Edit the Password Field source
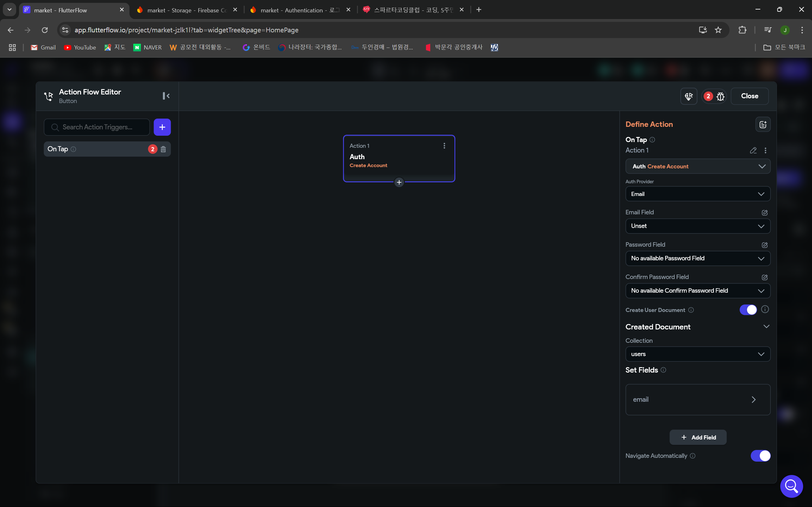The width and height of the screenshot is (812, 507). coord(765,245)
